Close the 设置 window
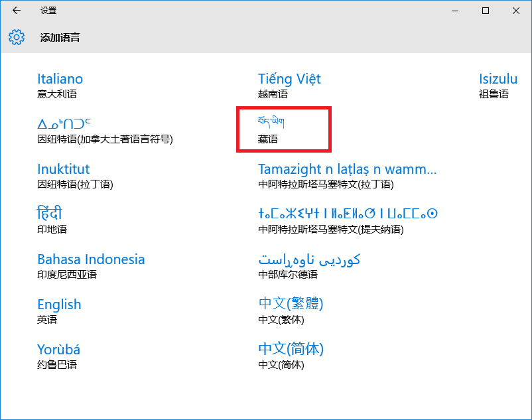 [x=516, y=11]
